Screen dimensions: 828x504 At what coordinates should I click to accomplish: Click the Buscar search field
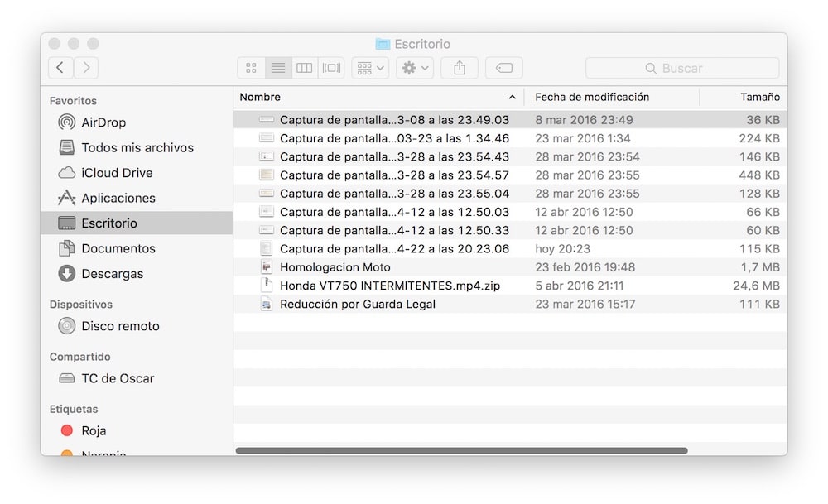click(x=682, y=68)
